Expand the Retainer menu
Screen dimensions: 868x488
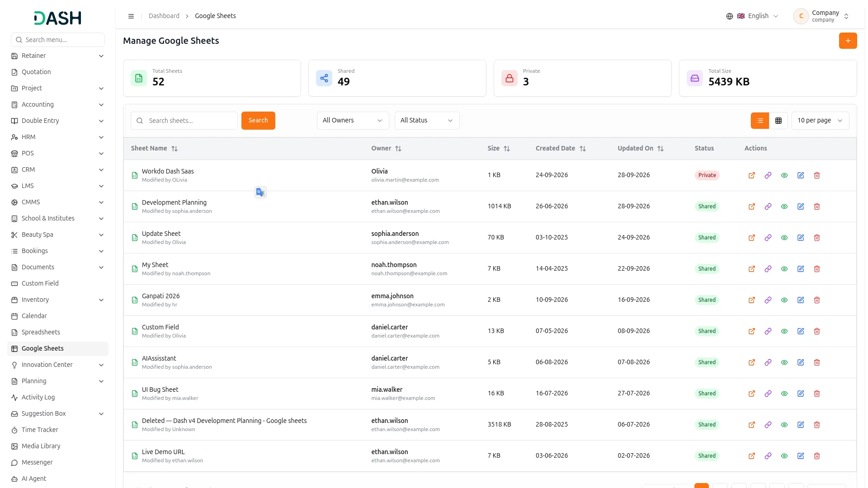[x=58, y=56]
